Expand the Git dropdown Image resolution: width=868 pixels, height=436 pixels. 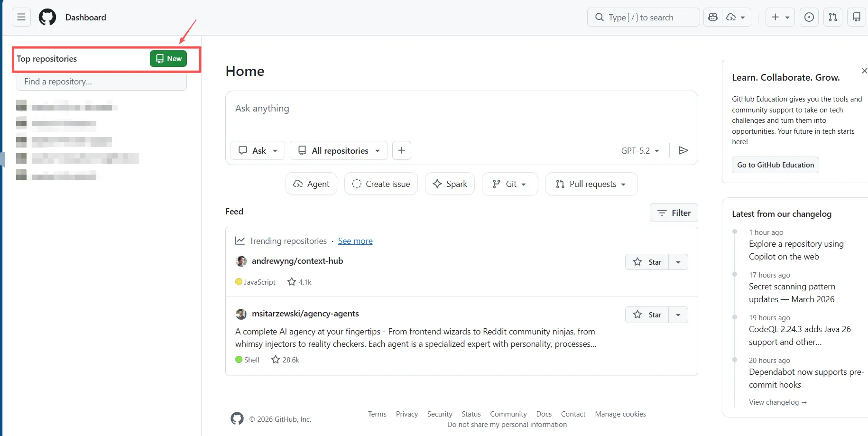(x=510, y=184)
